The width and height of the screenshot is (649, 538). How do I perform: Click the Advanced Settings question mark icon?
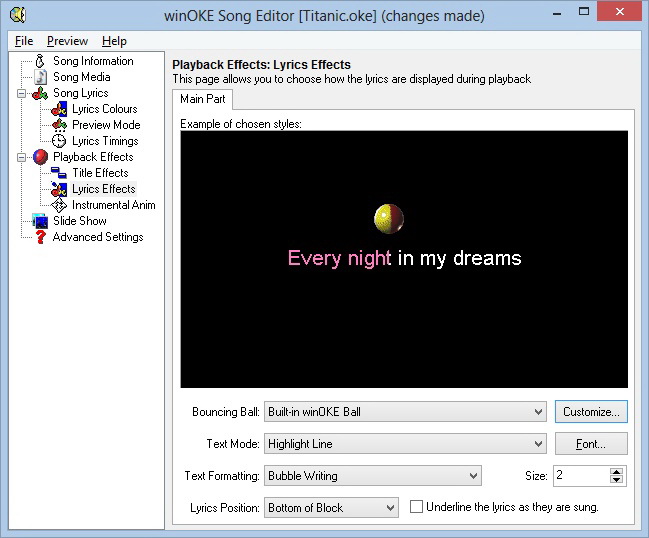(x=40, y=237)
